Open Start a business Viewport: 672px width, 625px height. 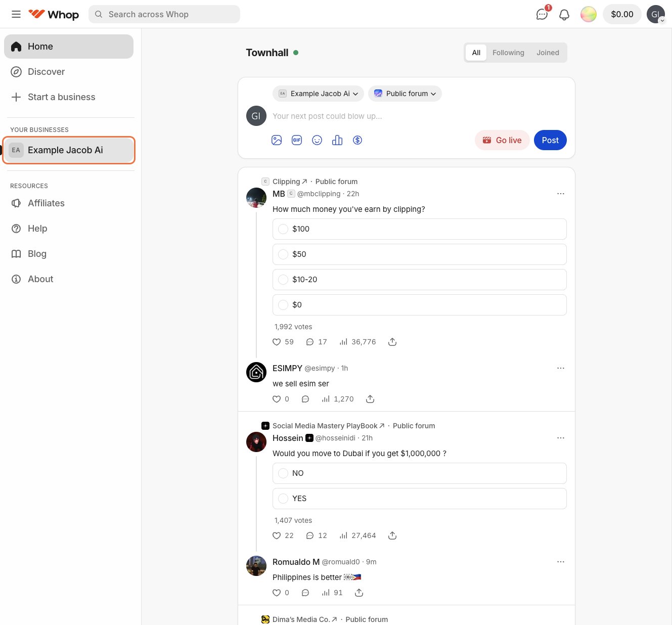pos(69,97)
